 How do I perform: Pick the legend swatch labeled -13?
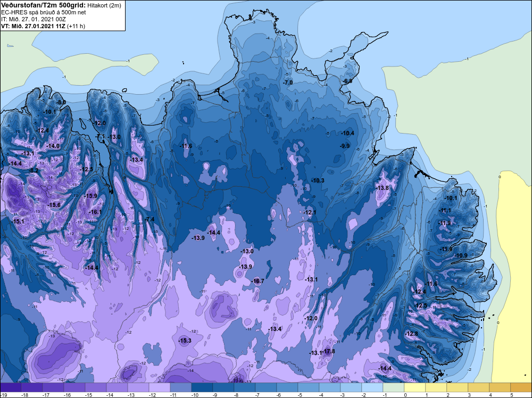tap(138, 388)
